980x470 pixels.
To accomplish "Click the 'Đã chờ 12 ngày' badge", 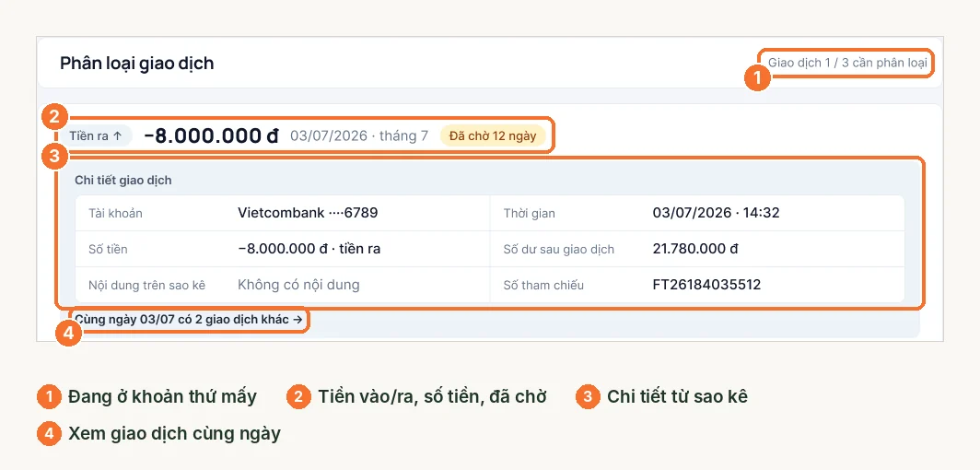I will pos(493,135).
